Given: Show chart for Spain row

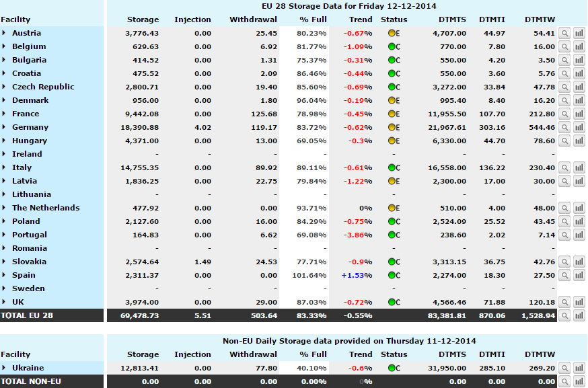Looking at the screenshot, I should tap(579, 276).
